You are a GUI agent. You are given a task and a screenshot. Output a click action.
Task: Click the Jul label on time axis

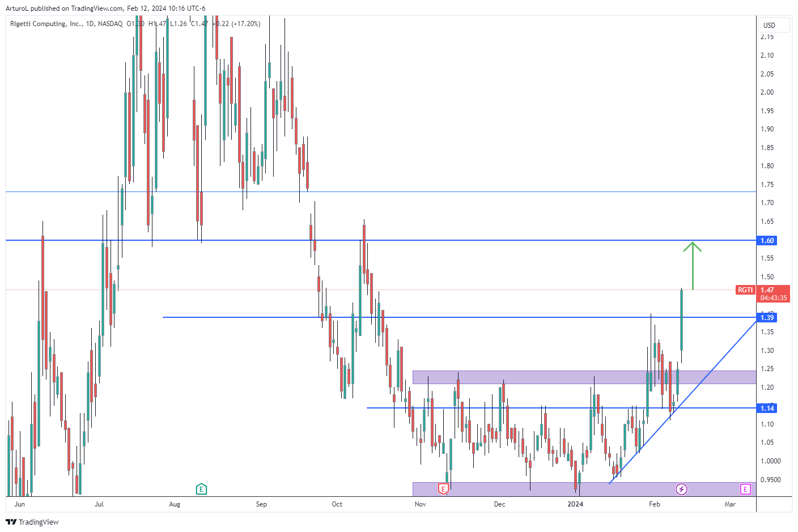click(x=99, y=504)
